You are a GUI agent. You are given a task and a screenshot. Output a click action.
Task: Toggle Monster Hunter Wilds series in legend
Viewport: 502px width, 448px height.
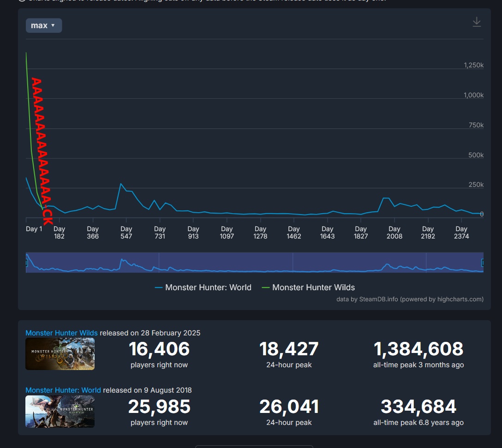click(308, 287)
